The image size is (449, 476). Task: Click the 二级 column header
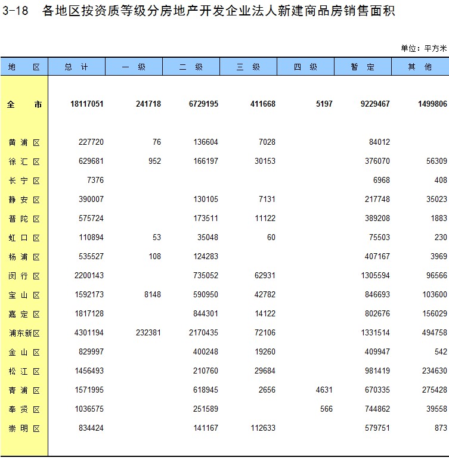coord(191,67)
